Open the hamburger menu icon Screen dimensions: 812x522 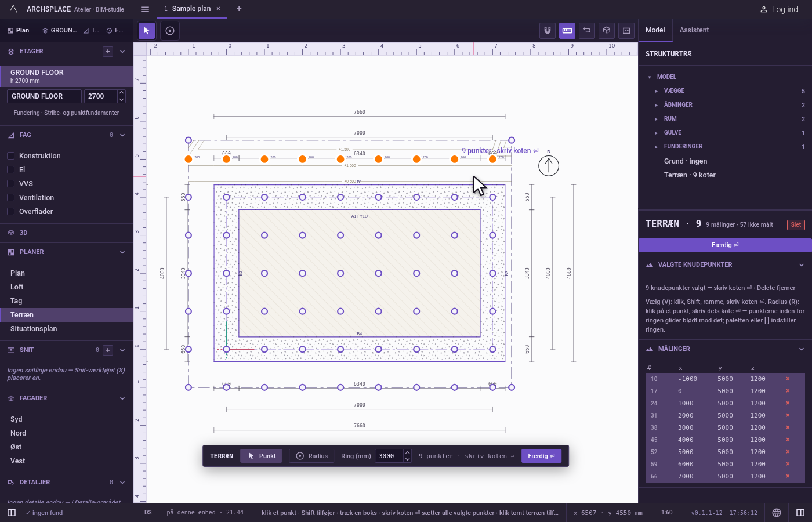point(145,9)
